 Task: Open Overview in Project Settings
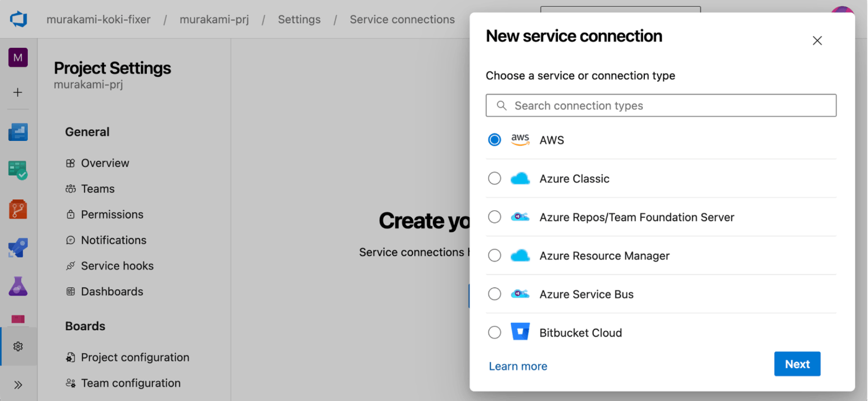pos(105,163)
